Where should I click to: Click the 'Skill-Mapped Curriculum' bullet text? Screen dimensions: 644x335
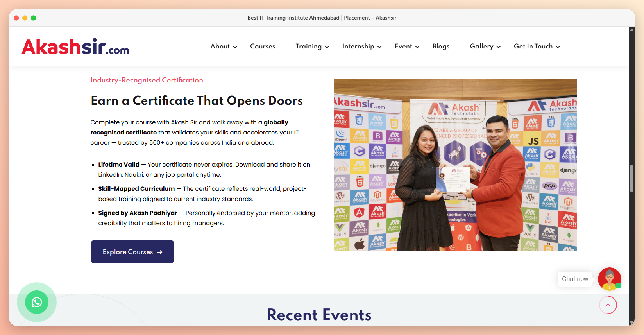[136, 189]
